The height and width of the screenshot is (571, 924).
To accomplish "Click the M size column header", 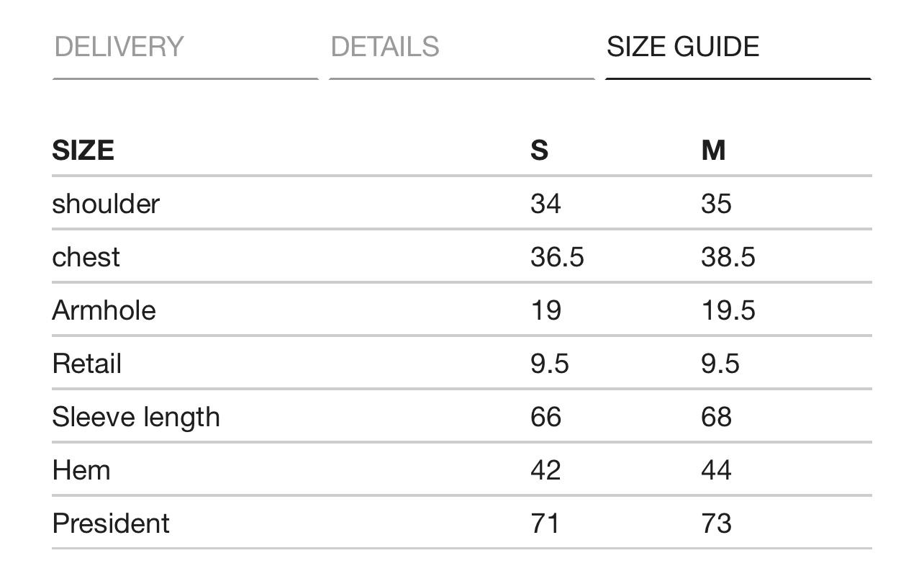I will point(713,150).
